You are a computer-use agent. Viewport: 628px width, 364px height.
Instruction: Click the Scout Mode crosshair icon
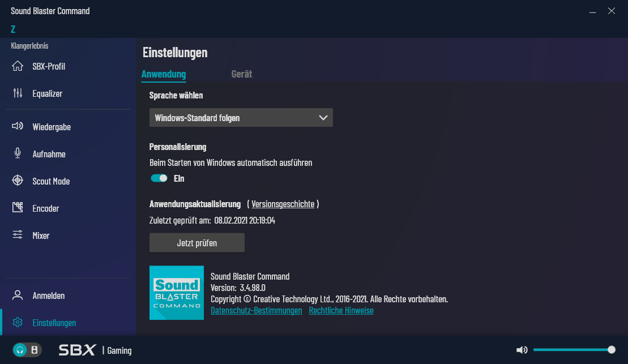tap(18, 181)
